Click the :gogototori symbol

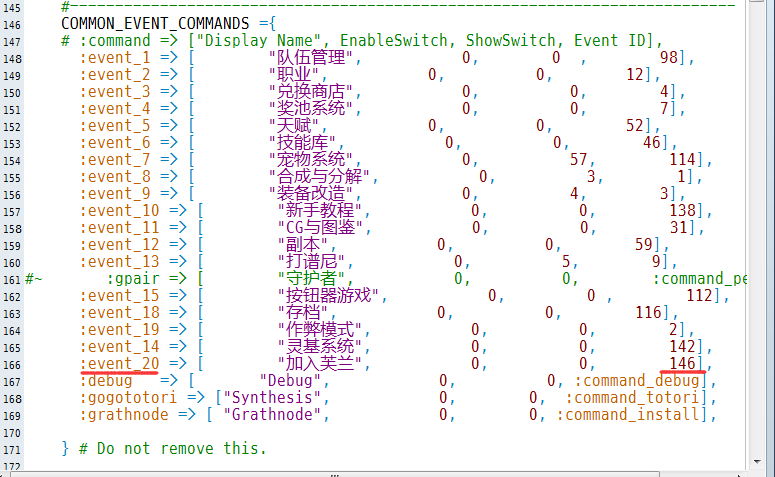pyautogui.click(x=128, y=398)
